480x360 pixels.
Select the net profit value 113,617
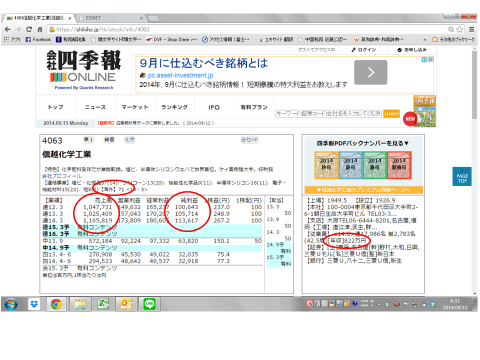click(x=186, y=221)
